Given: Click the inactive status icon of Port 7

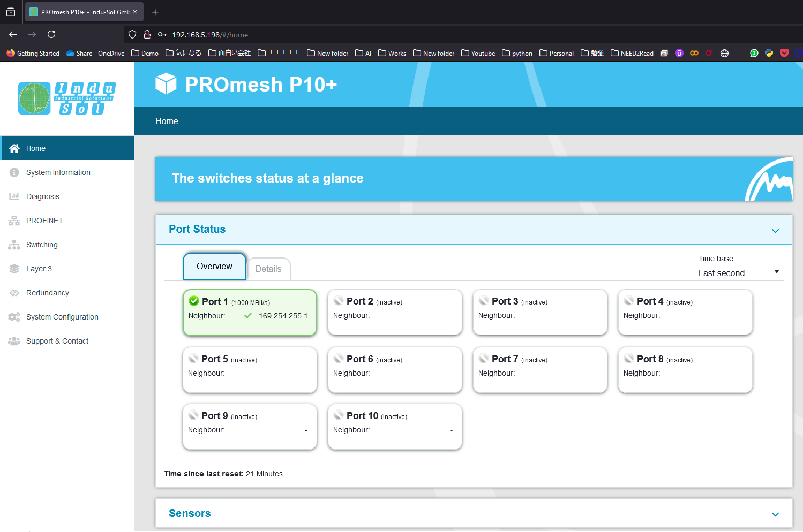Looking at the screenshot, I should coord(484,359).
